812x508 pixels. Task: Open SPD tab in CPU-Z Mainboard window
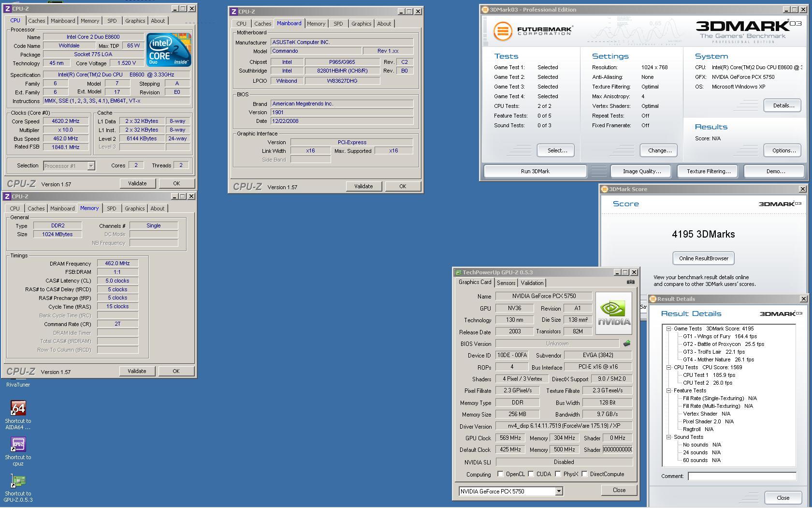click(338, 24)
